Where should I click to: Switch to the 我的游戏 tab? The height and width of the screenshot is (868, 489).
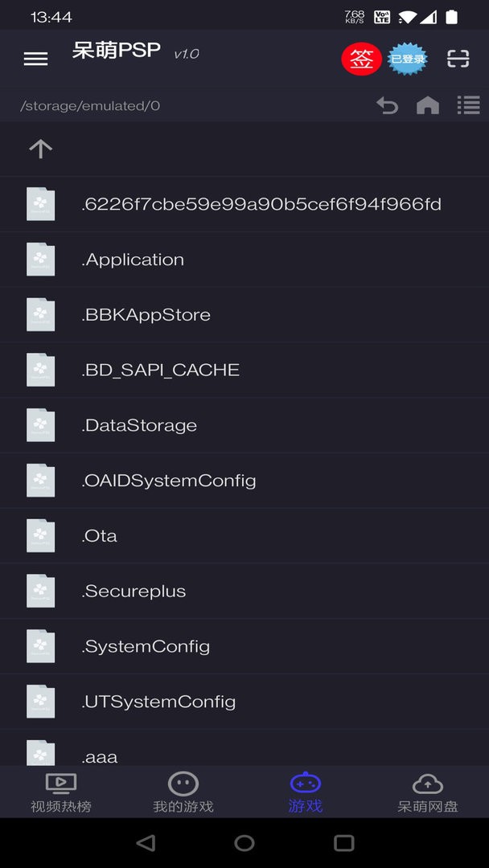183,792
